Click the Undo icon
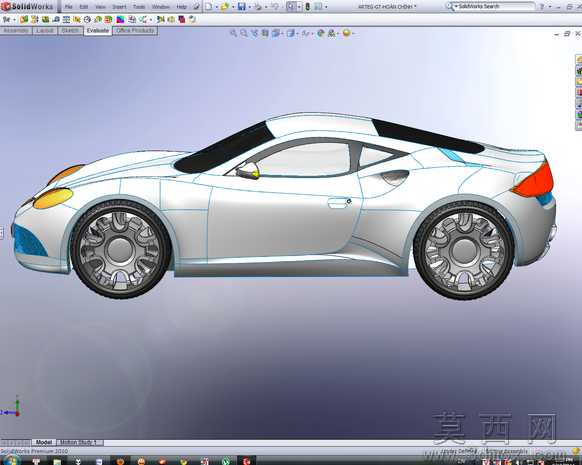The width and height of the screenshot is (582, 465). point(275,7)
